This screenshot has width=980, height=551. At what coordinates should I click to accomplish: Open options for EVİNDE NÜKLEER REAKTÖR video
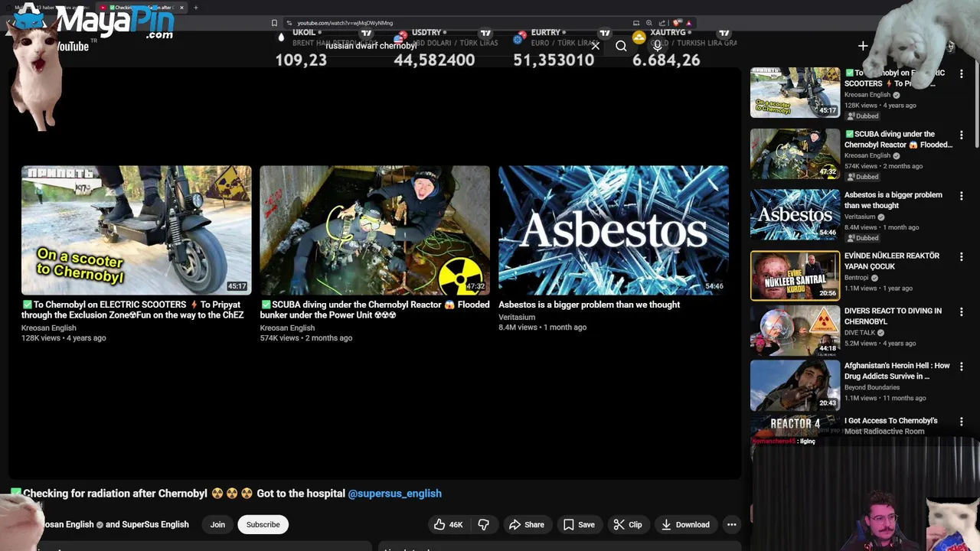[x=962, y=256]
